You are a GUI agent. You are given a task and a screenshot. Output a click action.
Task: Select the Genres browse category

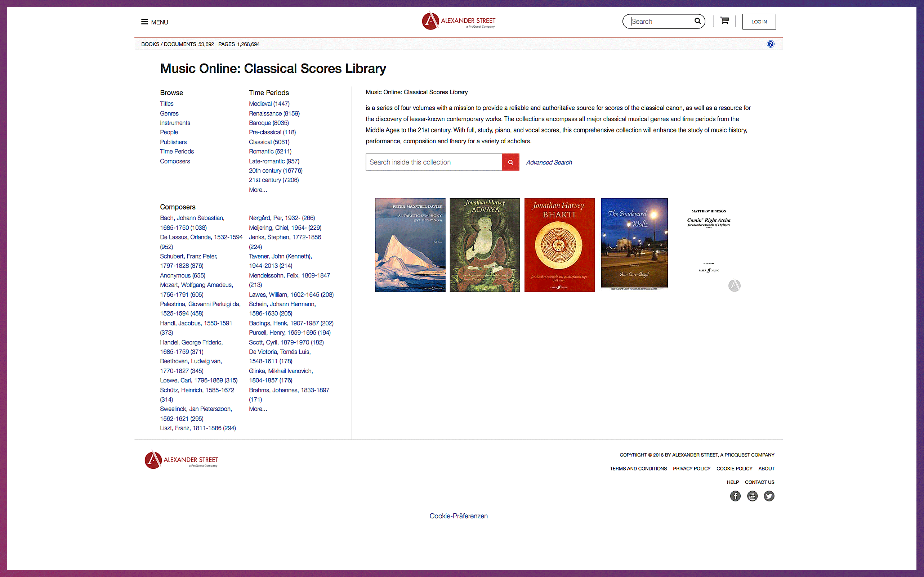[169, 113]
